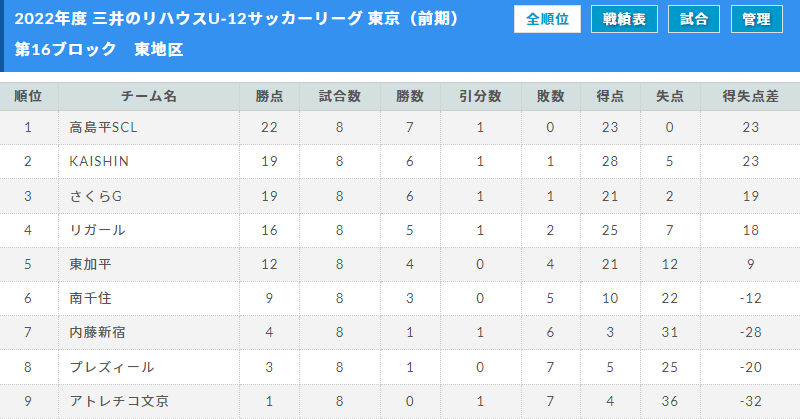Click the 試合数 column header
The width and height of the screenshot is (800, 419).
click(340, 96)
